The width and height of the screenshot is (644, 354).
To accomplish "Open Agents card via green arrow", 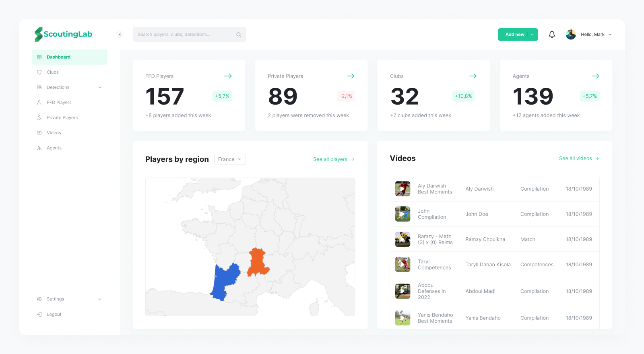I will 595,76.
